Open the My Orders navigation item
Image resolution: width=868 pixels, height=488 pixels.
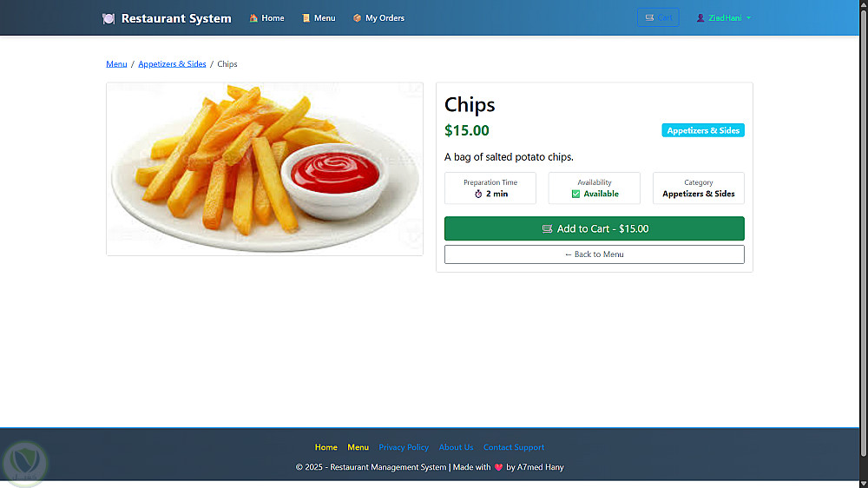pos(378,17)
